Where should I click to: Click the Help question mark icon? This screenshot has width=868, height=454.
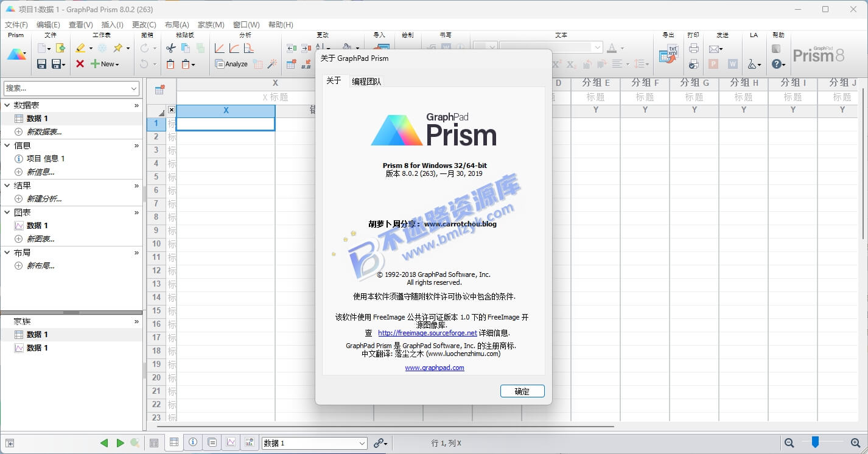[x=776, y=64]
